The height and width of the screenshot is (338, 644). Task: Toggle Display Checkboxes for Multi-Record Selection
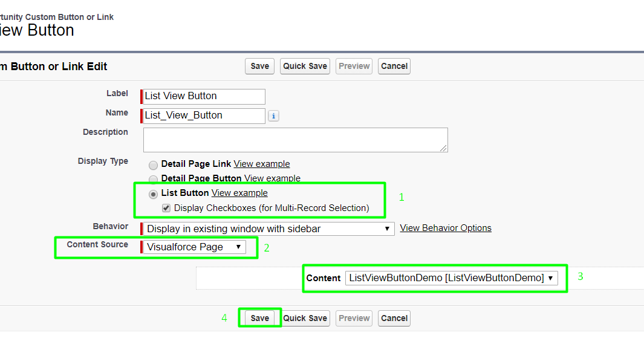pos(166,208)
